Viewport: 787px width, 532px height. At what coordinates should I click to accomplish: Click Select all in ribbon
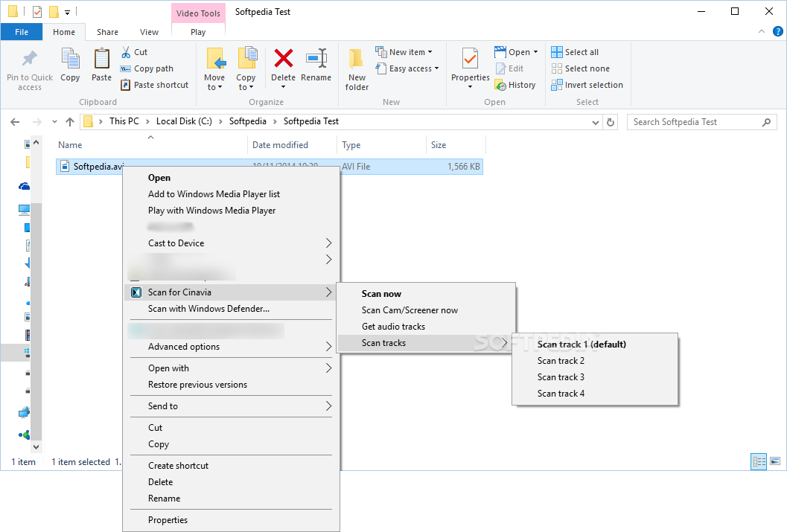575,52
